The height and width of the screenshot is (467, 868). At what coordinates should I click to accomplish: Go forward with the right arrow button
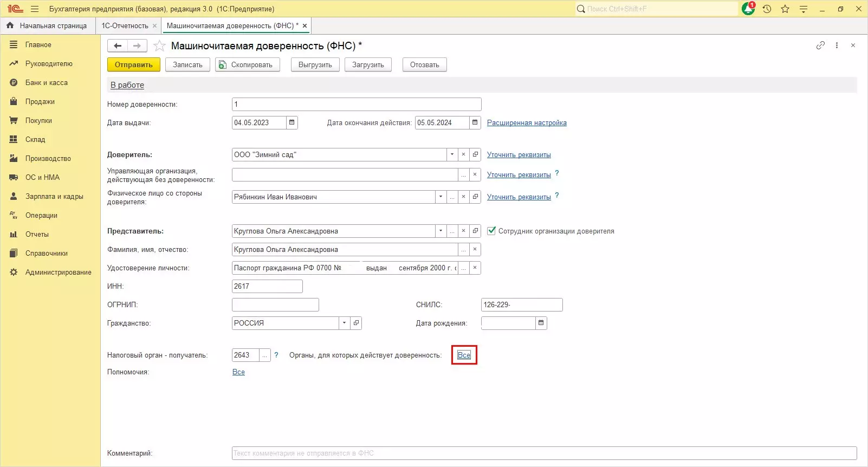click(x=137, y=46)
